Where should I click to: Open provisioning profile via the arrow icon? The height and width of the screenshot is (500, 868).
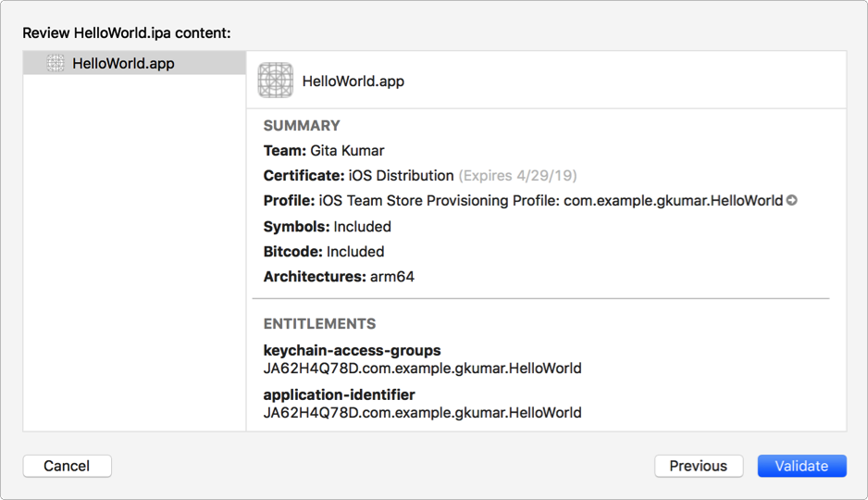(792, 200)
